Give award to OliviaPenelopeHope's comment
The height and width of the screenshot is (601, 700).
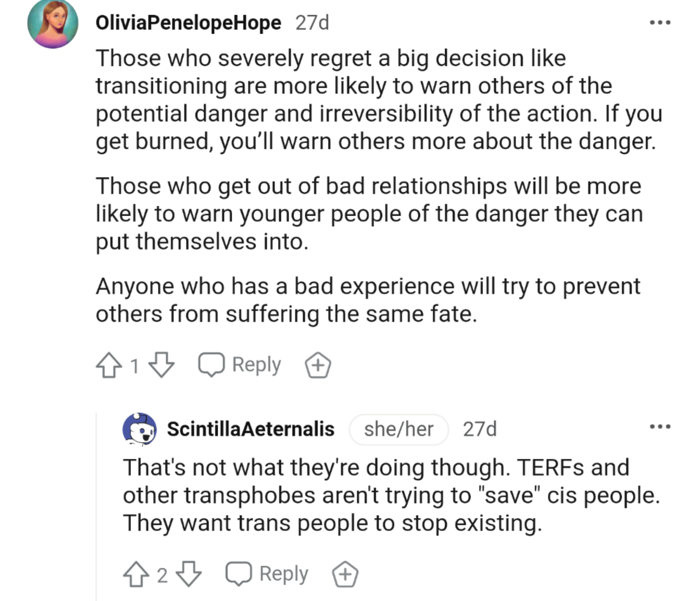click(x=318, y=365)
